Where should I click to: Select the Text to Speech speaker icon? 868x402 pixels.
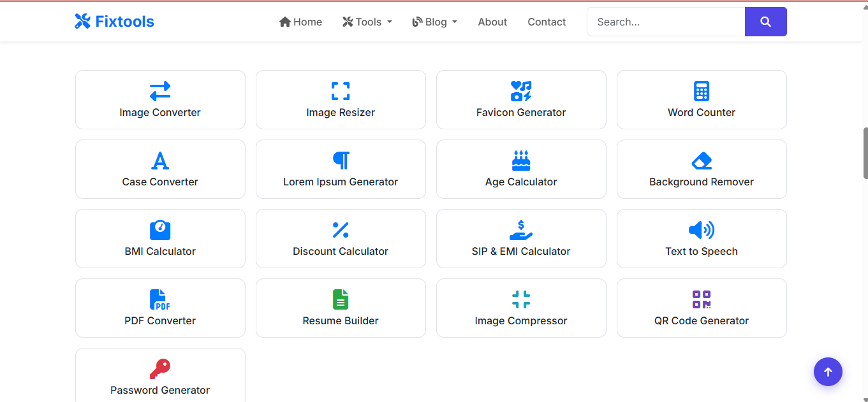pyautogui.click(x=702, y=230)
